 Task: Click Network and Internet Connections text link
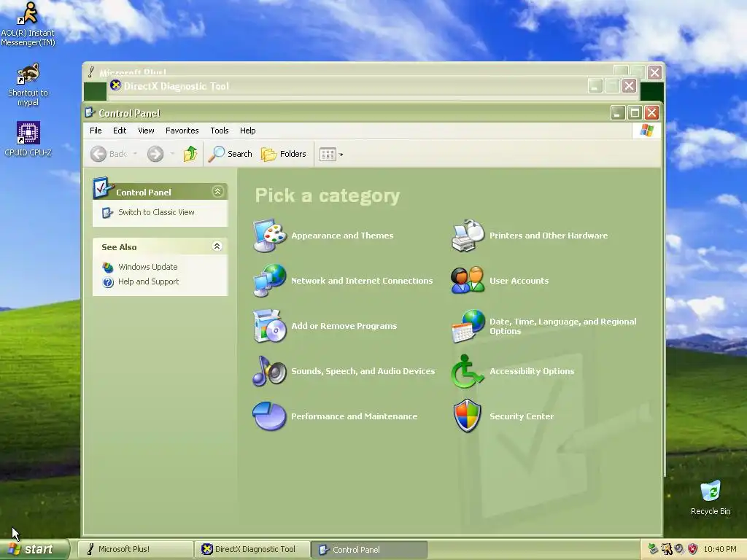point(362,281)
